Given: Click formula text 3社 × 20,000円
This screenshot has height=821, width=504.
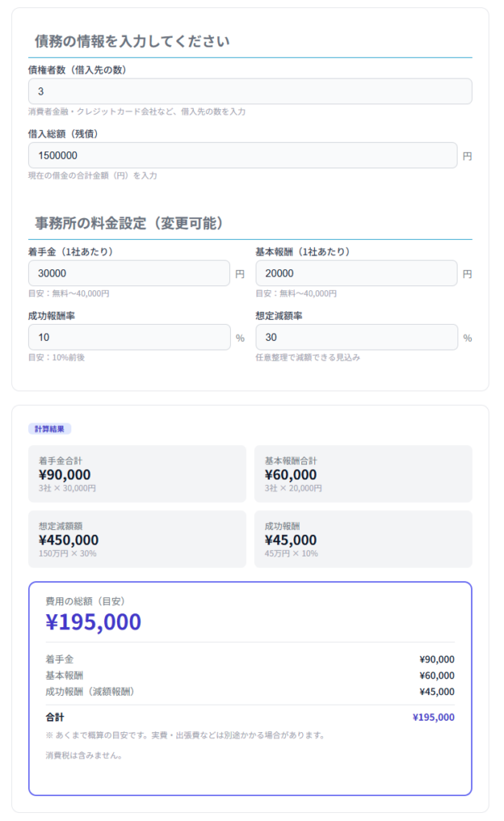Looking at the screenshot, I should (293, 488).
